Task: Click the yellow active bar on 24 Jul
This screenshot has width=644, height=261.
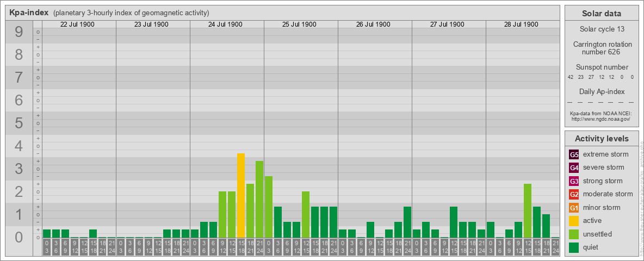Action: [241, 196]
